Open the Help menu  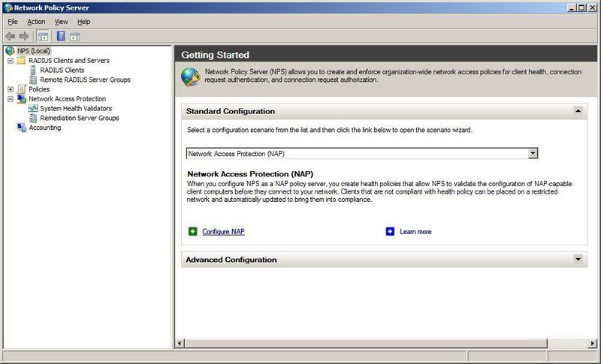pyautogui.click(x=84, y=22)
